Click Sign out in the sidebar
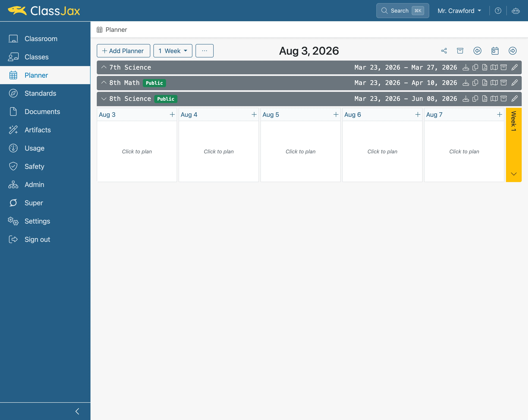 [45, 239]
